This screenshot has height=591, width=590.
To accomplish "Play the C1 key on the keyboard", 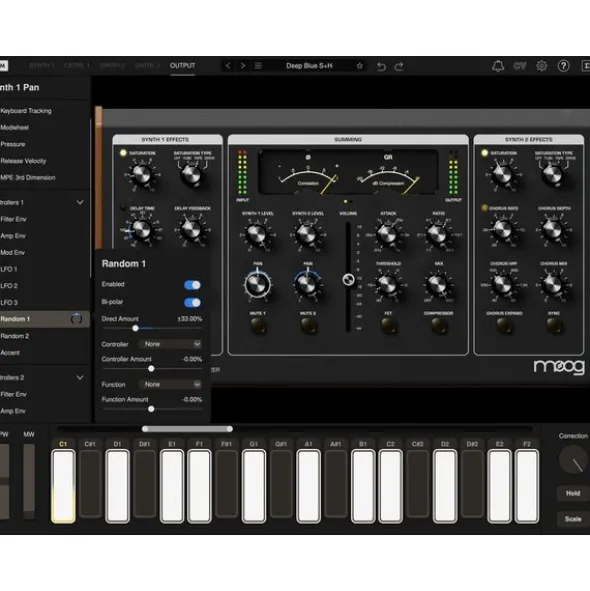I will pyautogui.click(x=63, y=486).
